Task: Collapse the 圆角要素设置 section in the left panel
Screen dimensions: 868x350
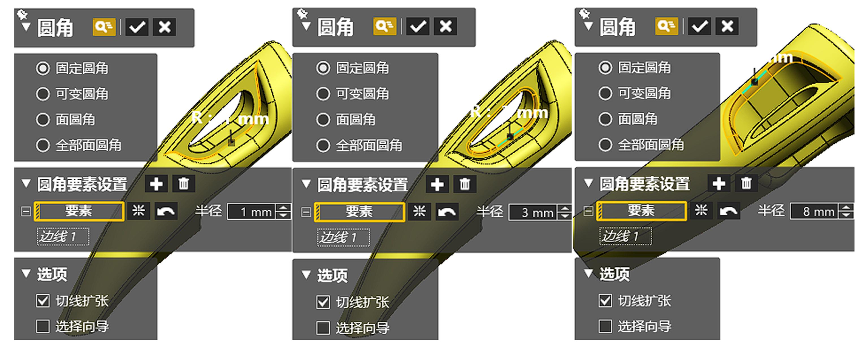Action: (x=26, y=184)
